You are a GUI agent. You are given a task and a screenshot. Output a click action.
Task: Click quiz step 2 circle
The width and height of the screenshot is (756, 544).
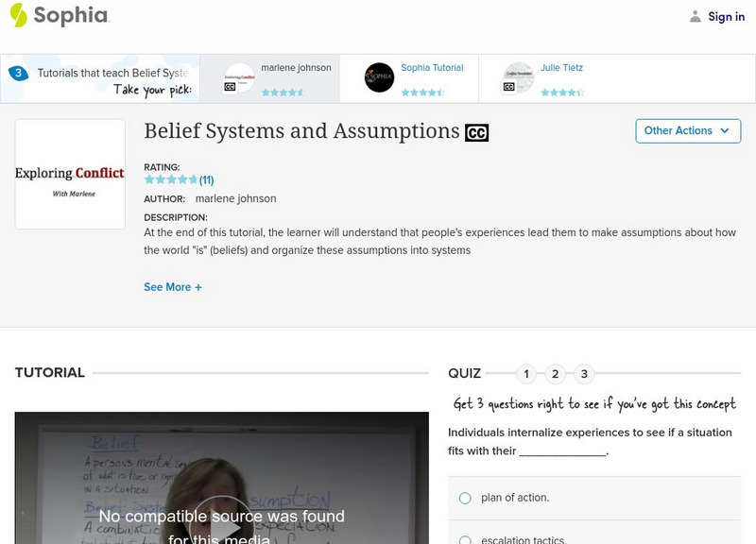(x=555, y=374)
